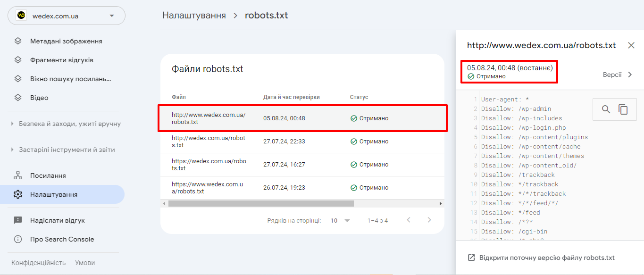Click layers icon next to Відео

[x=18, y=98]
